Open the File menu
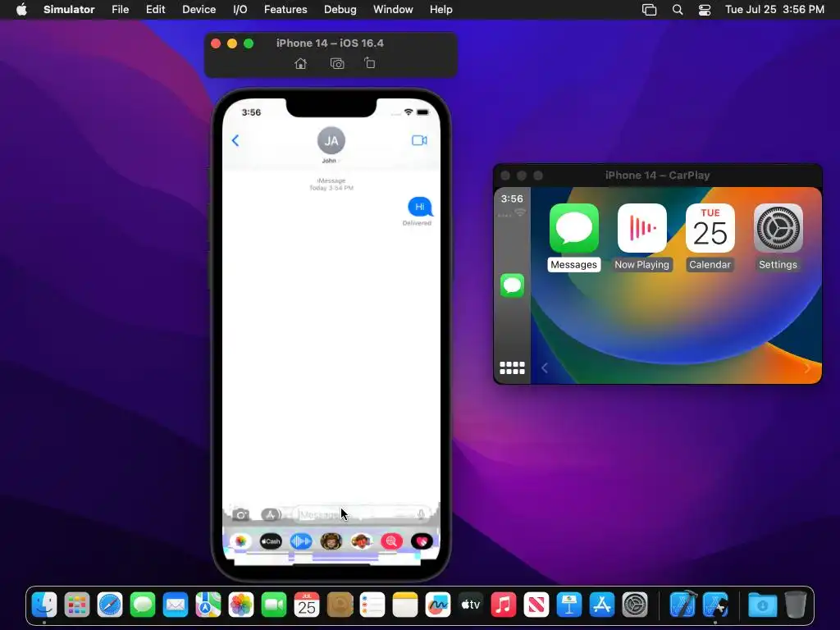The image size is (840, 630). [120, 10]
